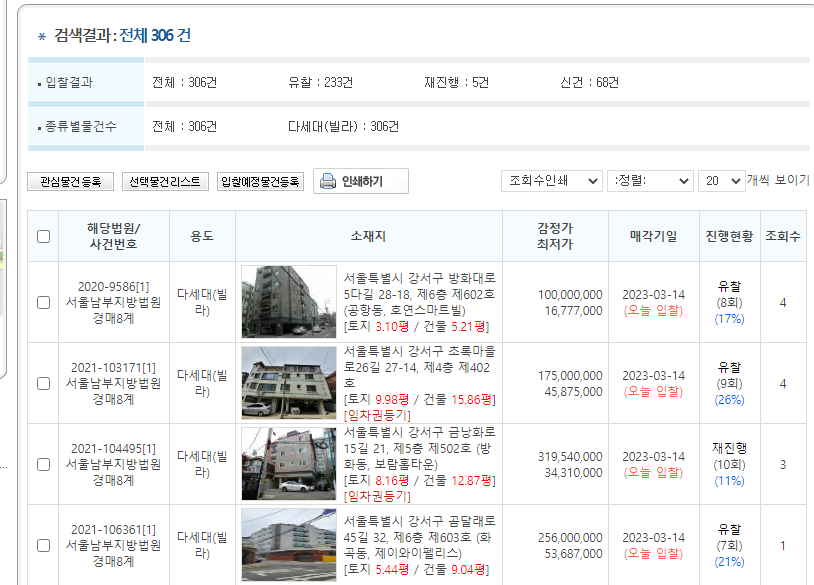
Task: Check the box for case 2021-103171[1]
Action: [x=44, y=384]
